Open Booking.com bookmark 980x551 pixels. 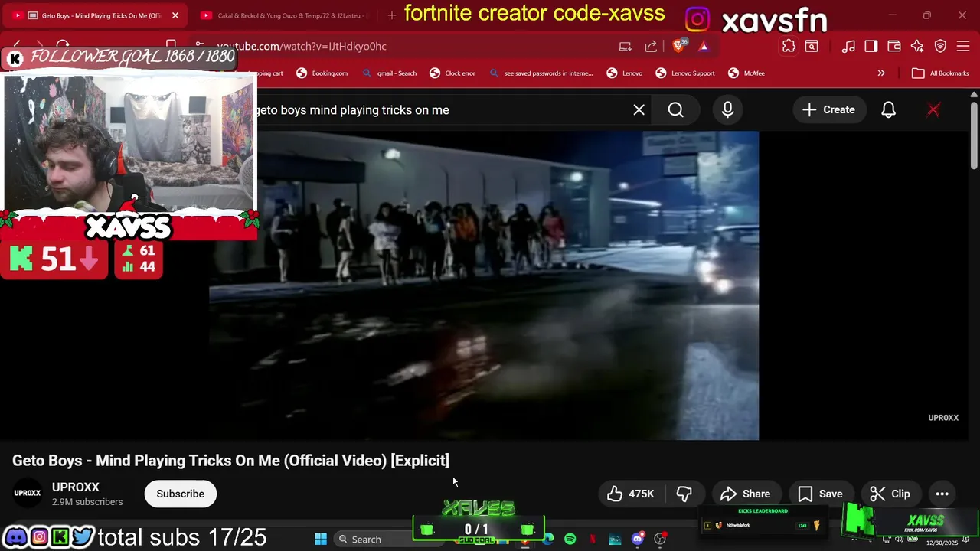pos(322,73)
